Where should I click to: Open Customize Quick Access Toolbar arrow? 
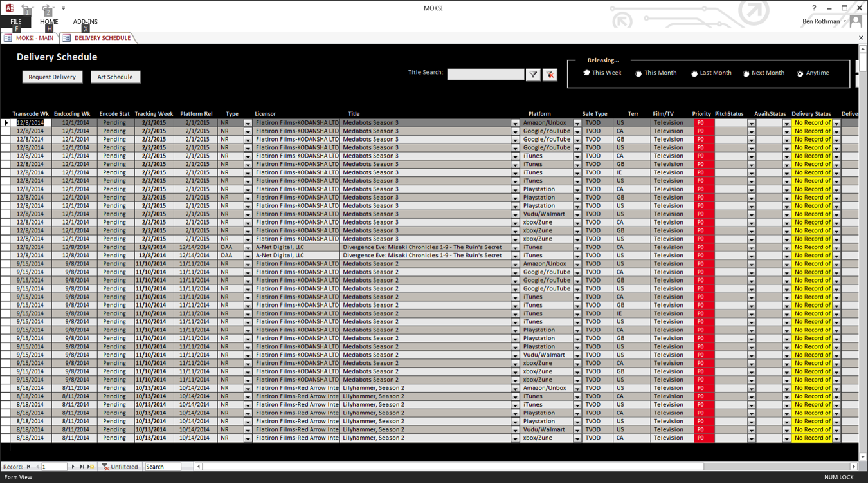coord(64,8)
